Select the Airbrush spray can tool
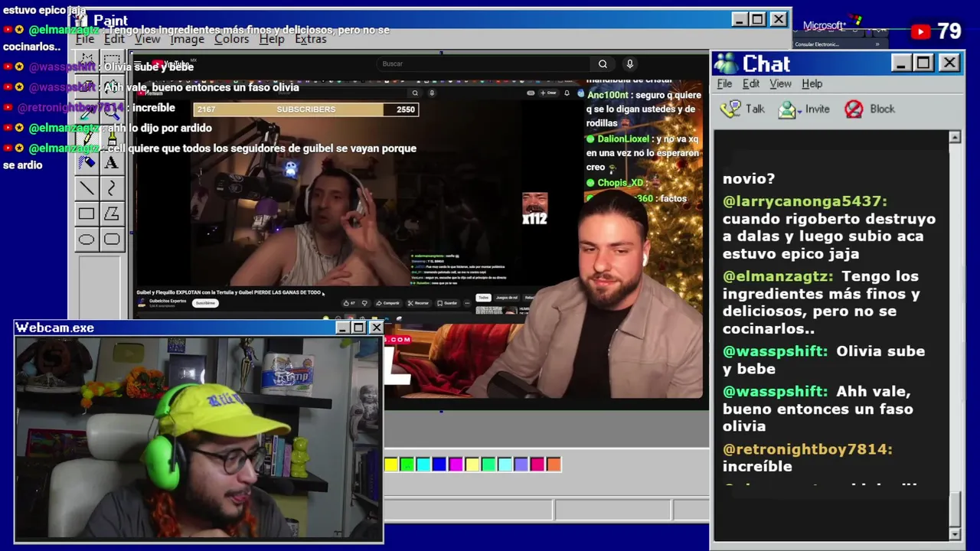The width and height of the screenshot is (980, 551). [x=87, y=162]
